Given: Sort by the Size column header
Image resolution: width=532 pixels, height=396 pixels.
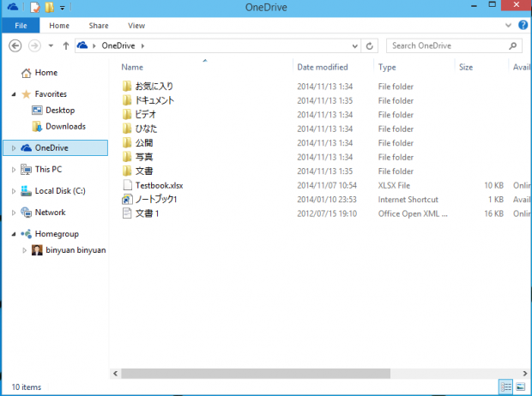Looking at the screenshot, I should tap(466, 67).
